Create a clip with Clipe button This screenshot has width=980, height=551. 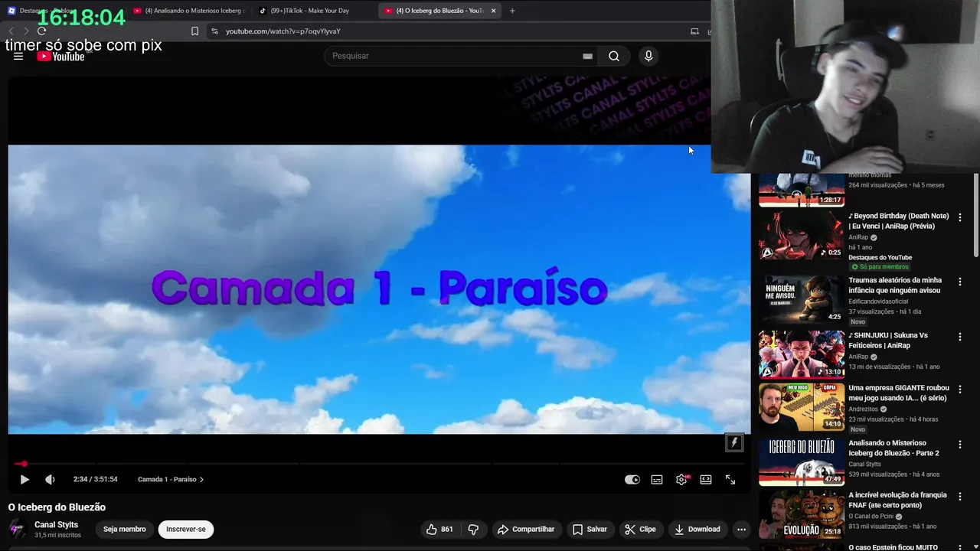click(x=640, y=529)
